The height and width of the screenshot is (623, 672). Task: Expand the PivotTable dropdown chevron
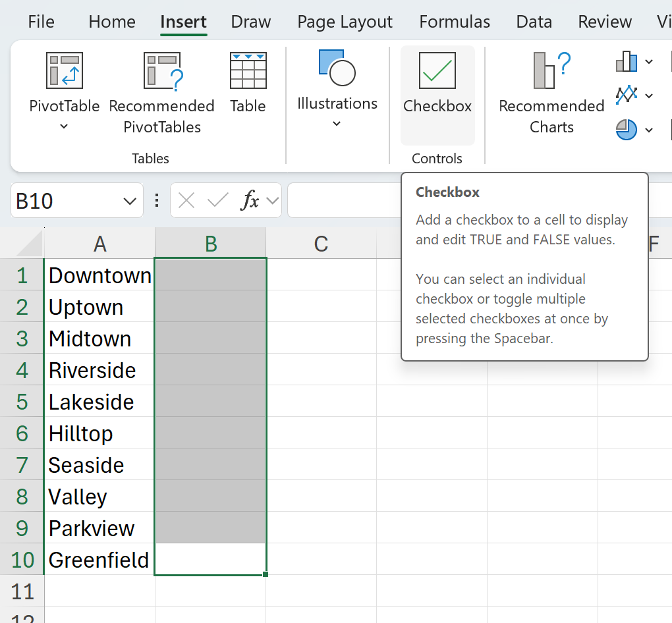64,126
